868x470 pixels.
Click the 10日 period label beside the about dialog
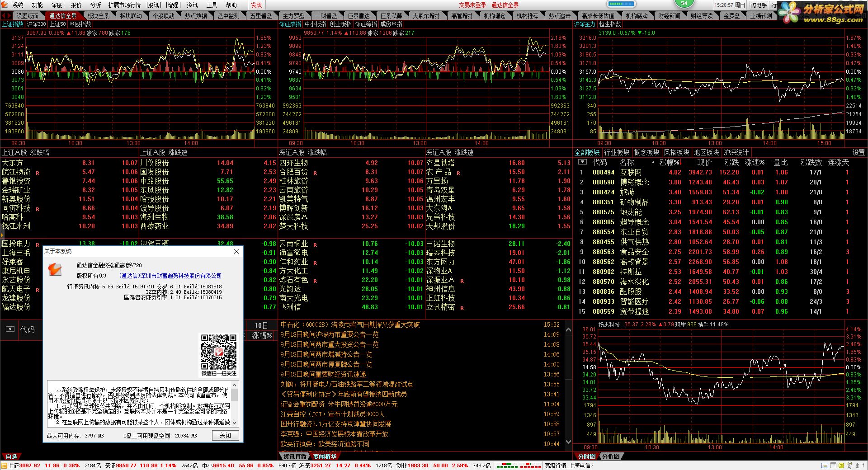click(261, 325)
